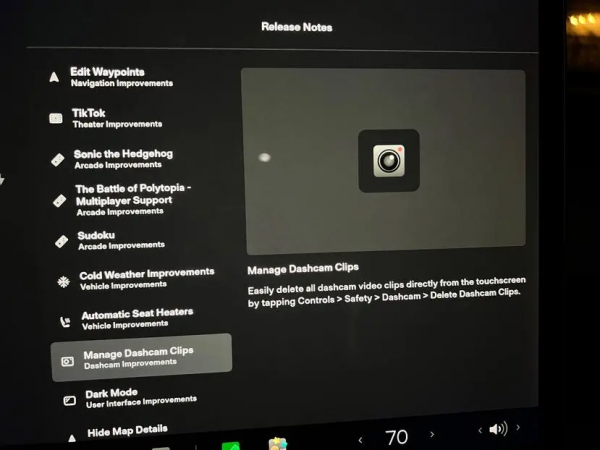
Task: Open the Hide Map Details release note
Action: coord(126,433)
